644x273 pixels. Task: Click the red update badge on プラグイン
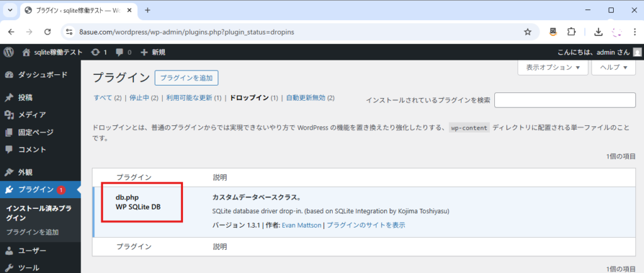pyautogui.click(x=61, y=190)
